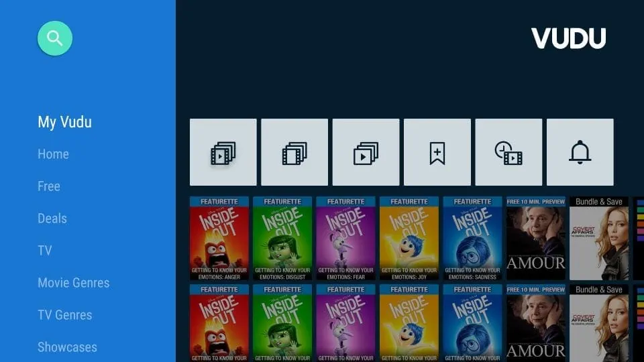Select second-row green Inside Out Disgust poster
The height and width of the screenshot is (362, 644).
(x=282, y=323)
